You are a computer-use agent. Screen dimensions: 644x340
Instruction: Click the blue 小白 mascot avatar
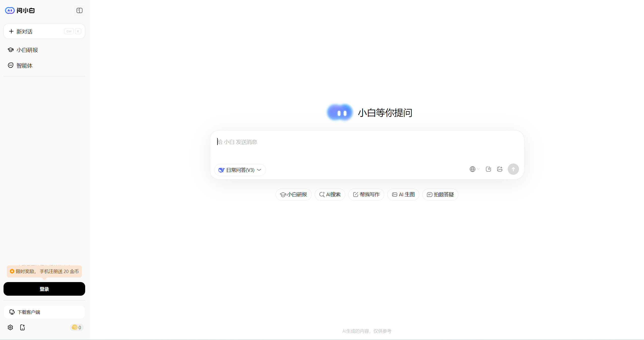click(x=340, y=113)
